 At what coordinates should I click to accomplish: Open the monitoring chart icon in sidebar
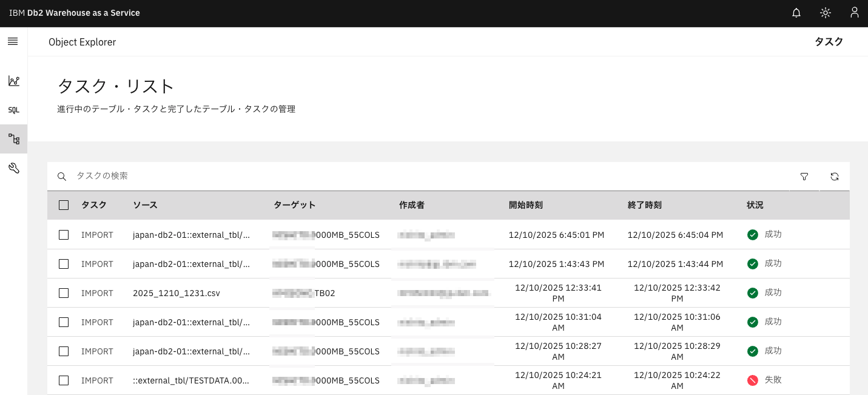pos(14,81)
